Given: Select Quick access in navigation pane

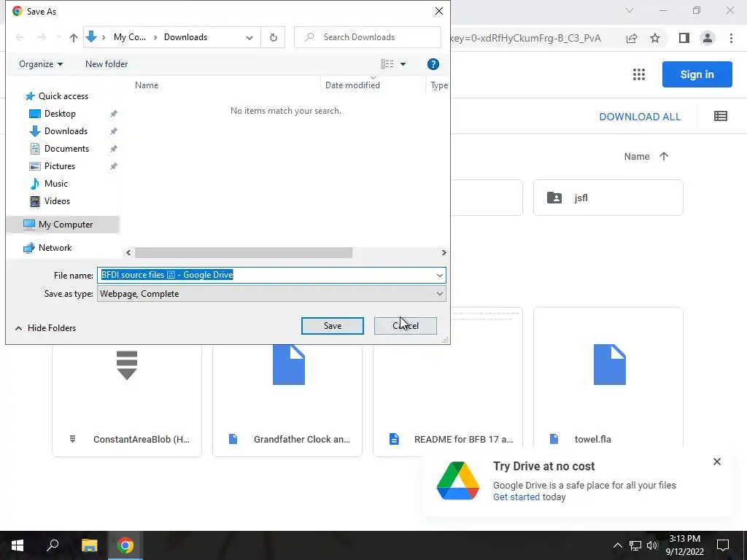Looking at the screenshot, I should pyautogui.click(x=63, y=96).
